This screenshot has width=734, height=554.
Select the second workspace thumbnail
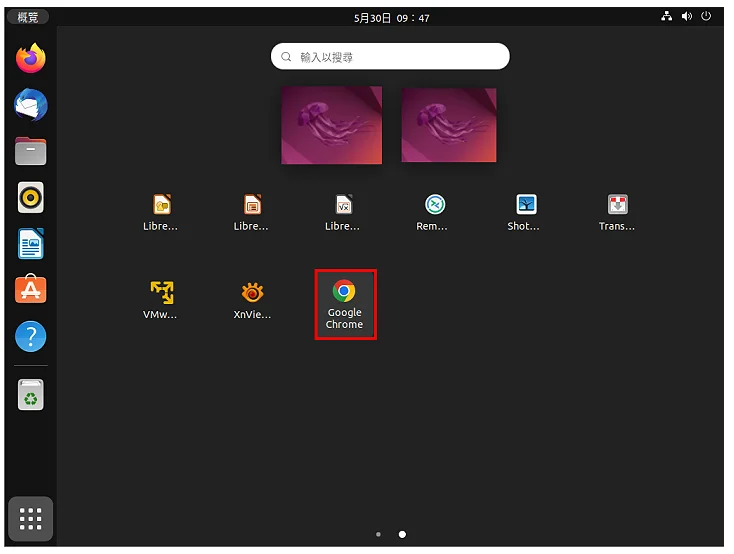[449, 125]
